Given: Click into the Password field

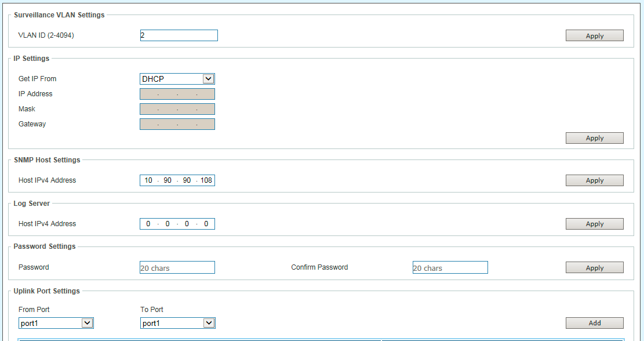Looking at the screenshot, I should pos(177,267).
